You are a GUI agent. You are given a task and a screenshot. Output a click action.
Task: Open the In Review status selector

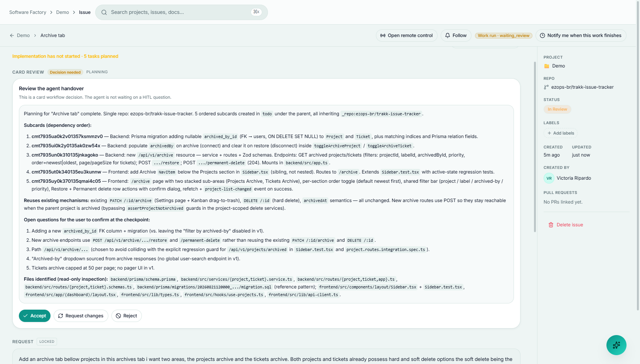(557, 110)
